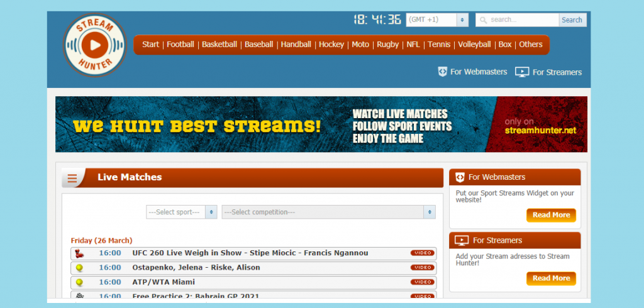The image size is (644, 308).
Task: Open the Start menu item
Action: pyautogui.click(x=150, y=45)
